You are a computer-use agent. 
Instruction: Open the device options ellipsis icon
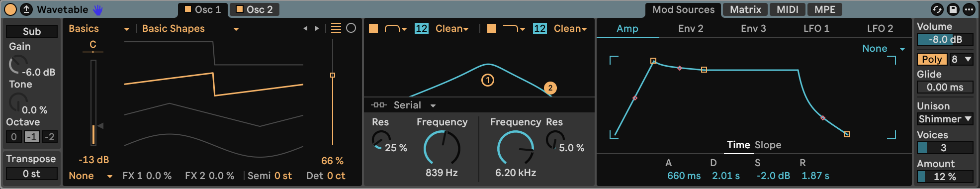point(969,9)
